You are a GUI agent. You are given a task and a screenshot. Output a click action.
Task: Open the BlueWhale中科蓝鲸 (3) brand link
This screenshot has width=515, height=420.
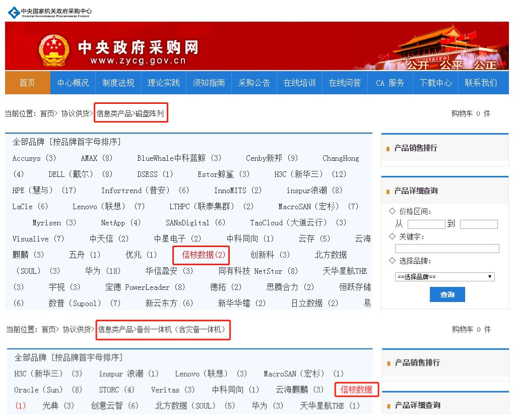pyautogui.click(x=179, y=158)
